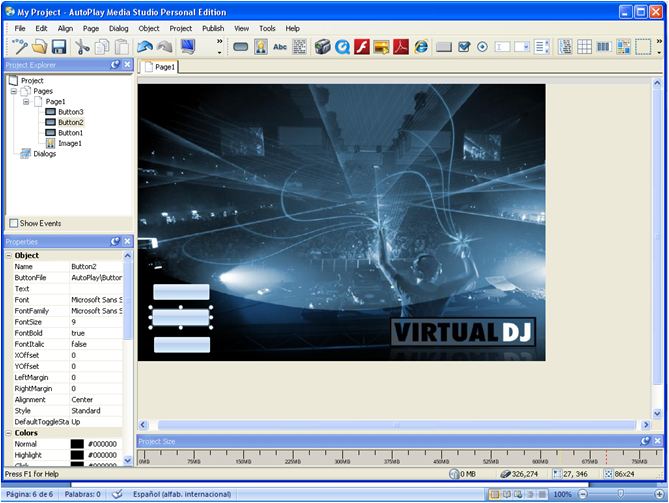This screenshot has height=503, width=669.
Task: Click the horizontal scrollbar under the page canvas
Action: [x=396, y=424]
